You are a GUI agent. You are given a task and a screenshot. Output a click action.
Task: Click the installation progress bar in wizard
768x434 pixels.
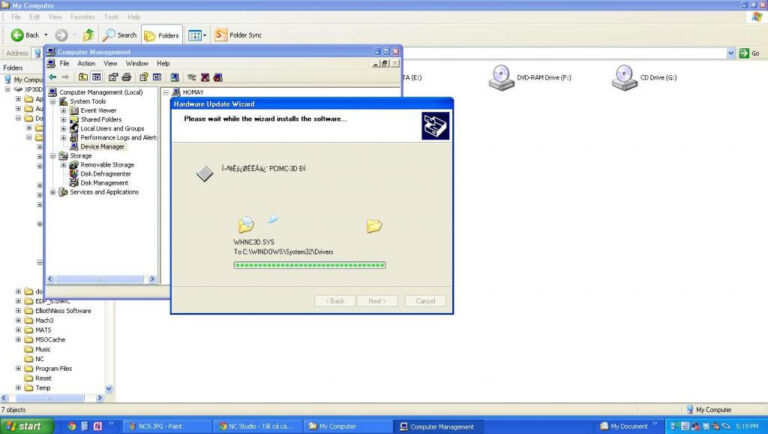pyautogui.click(x=309, y=265)
